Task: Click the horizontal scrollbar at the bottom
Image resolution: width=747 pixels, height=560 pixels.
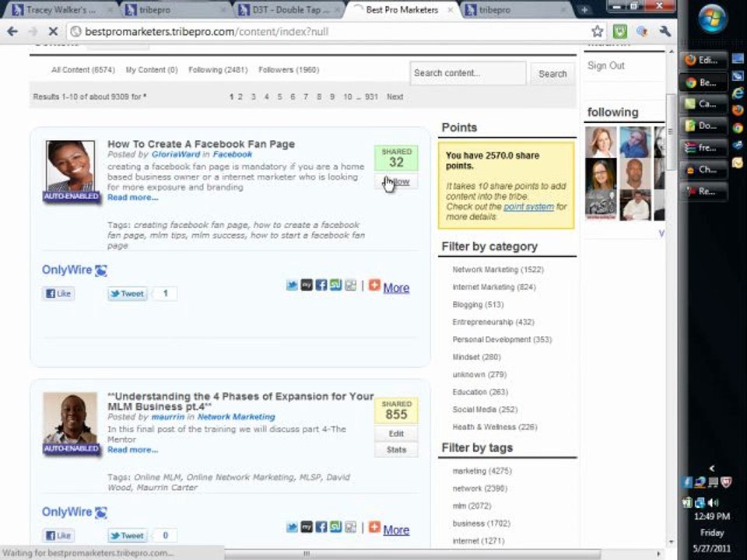Action: coord(411,554)
